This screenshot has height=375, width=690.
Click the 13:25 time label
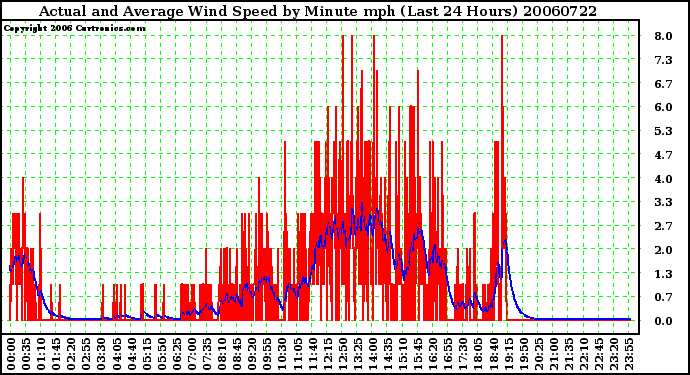tap(358, 354)
